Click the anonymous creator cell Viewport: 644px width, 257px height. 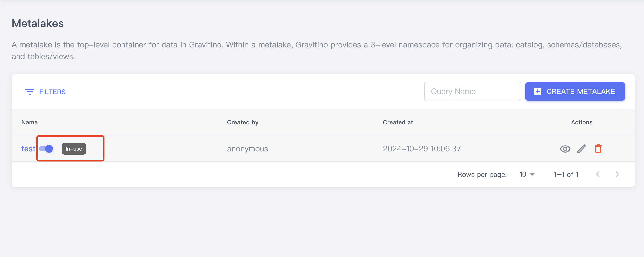(247, 149)
